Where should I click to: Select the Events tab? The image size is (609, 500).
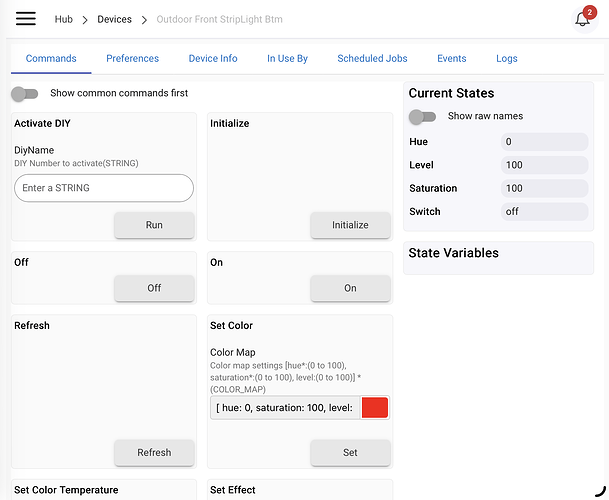[x=451, y=59]
